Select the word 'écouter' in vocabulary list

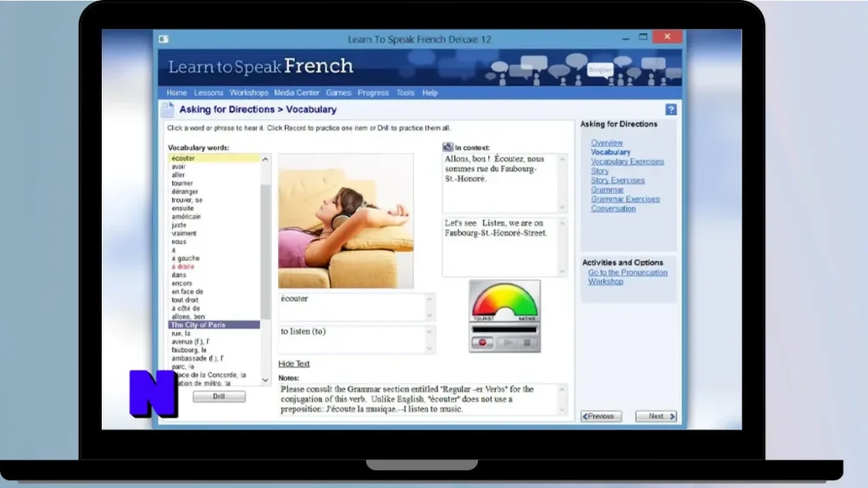214,158
